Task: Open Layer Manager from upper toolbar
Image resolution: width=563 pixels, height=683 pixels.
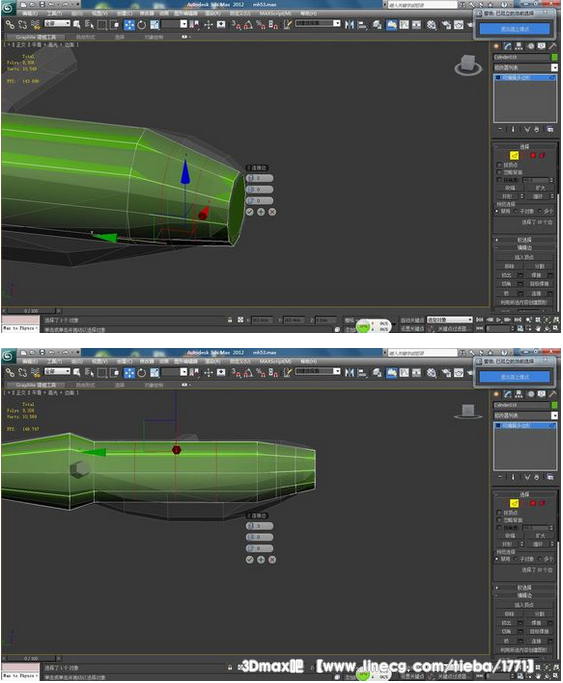Action: (x=377, y=25)
